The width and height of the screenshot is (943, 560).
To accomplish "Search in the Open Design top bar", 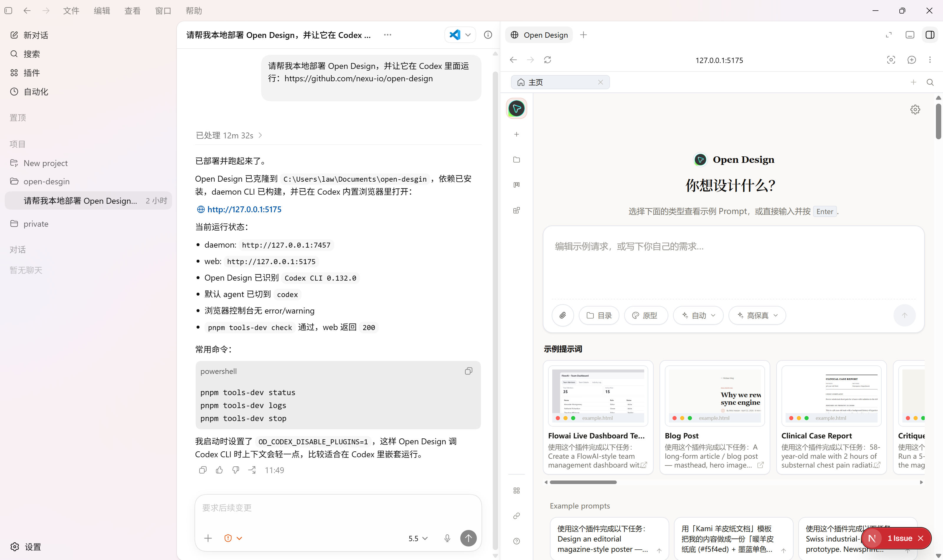I will pyautogui.click(x=930, y=82).
